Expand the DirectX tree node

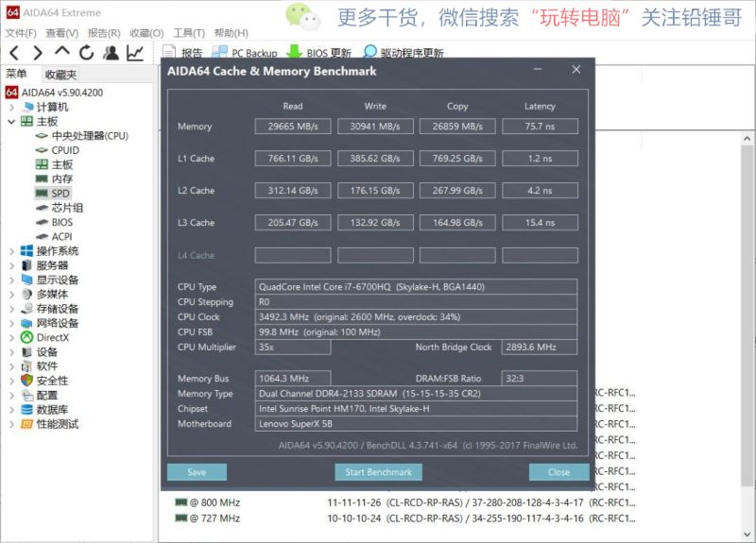(12, 338)
